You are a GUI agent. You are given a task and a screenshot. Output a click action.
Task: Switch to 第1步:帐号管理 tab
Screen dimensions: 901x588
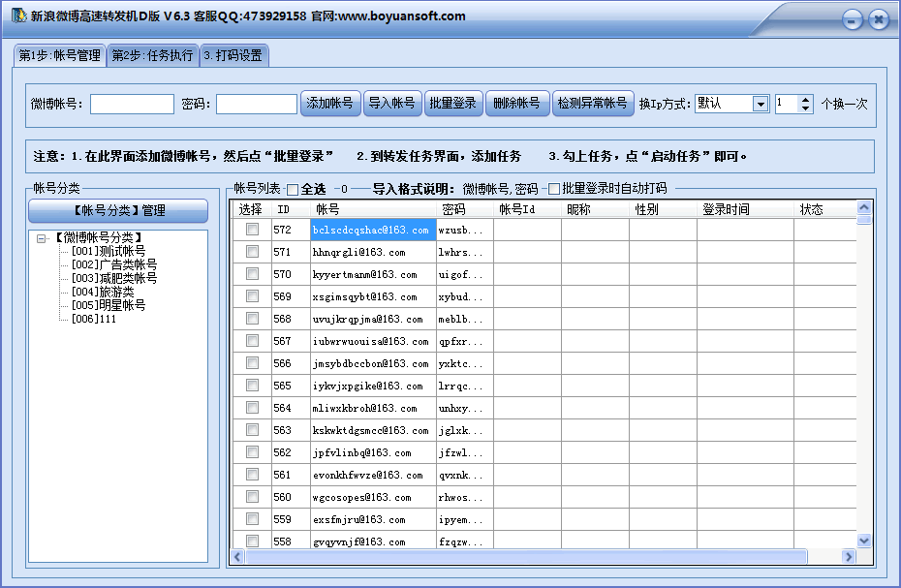pyautogui.click(x=60, y=56)
